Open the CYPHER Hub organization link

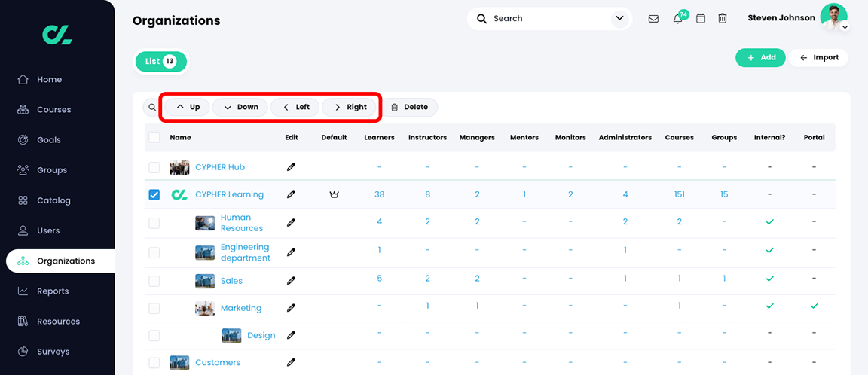(220, 167)
